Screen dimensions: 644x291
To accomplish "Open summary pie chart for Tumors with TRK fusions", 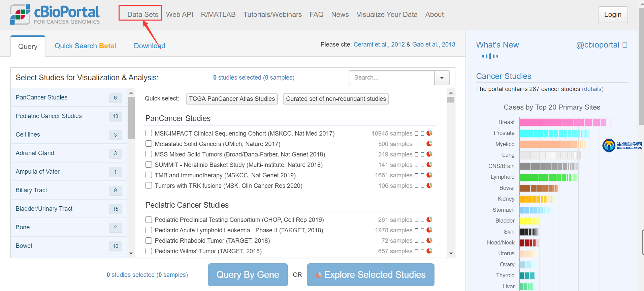I will [429, 185].
